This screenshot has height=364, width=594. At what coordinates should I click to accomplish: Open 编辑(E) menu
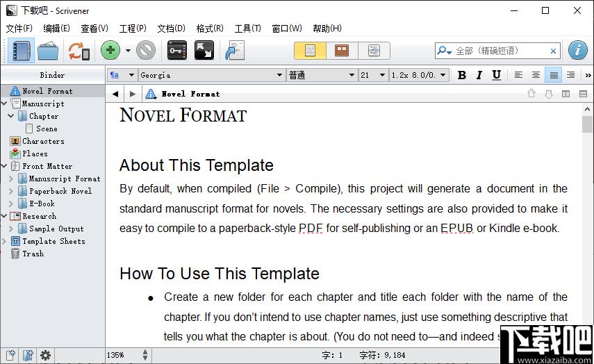56,28
